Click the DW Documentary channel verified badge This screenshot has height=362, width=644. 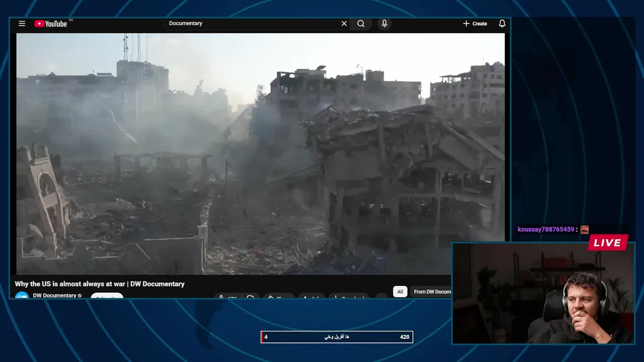[79, 296]
